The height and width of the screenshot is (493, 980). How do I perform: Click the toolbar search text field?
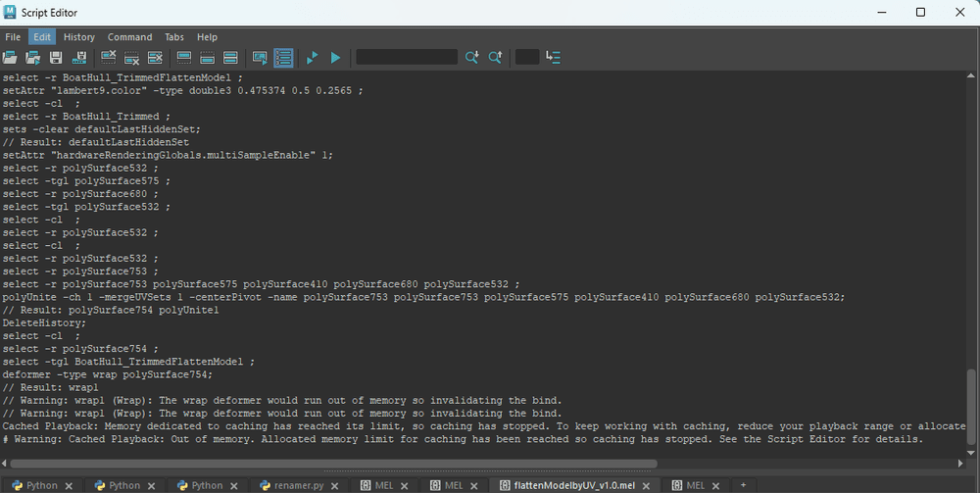[407, 58]
